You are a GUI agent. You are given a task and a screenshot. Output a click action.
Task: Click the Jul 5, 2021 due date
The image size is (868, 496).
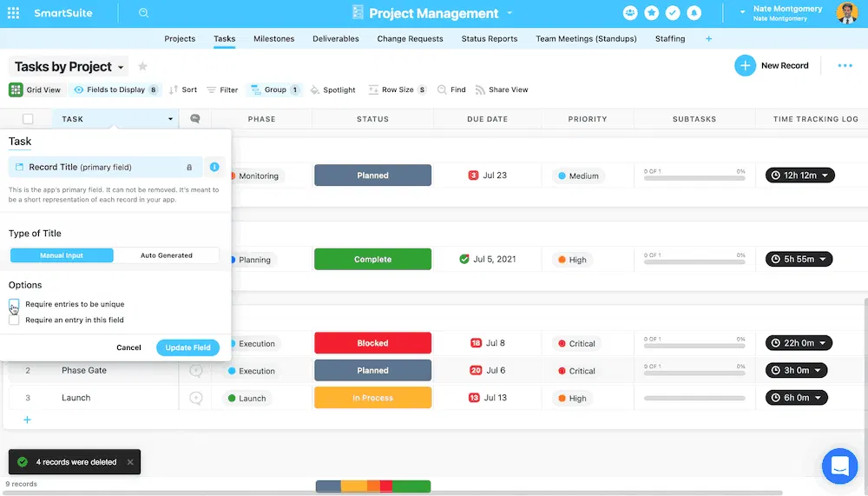(x=488, y=259)
